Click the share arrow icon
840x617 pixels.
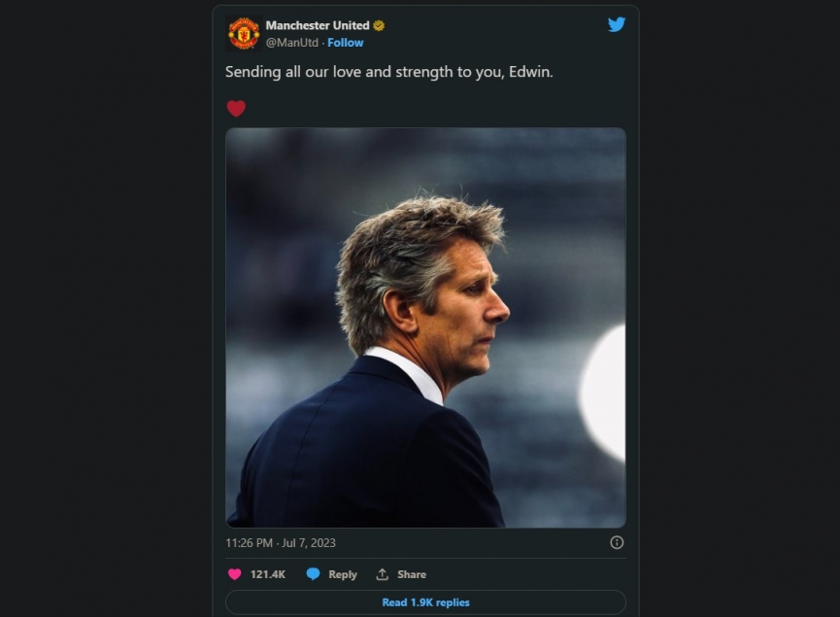pyautogui.click(x=383, y=574)
